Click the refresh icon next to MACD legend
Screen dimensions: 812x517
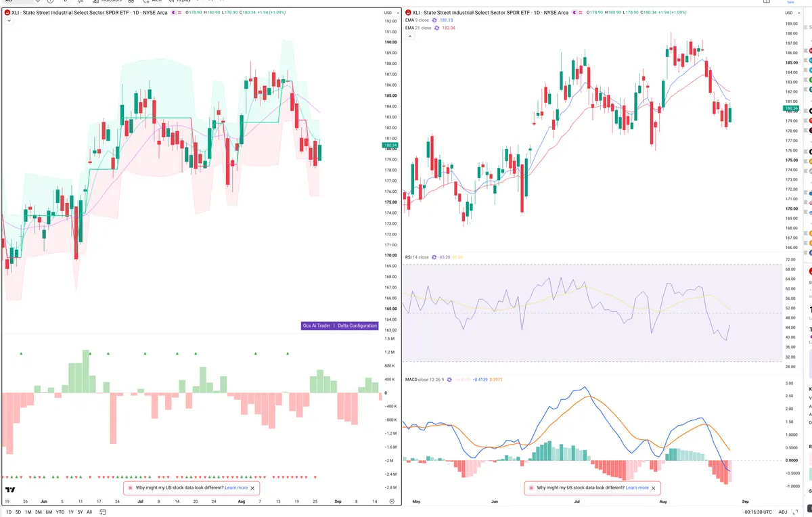point(449,380)
